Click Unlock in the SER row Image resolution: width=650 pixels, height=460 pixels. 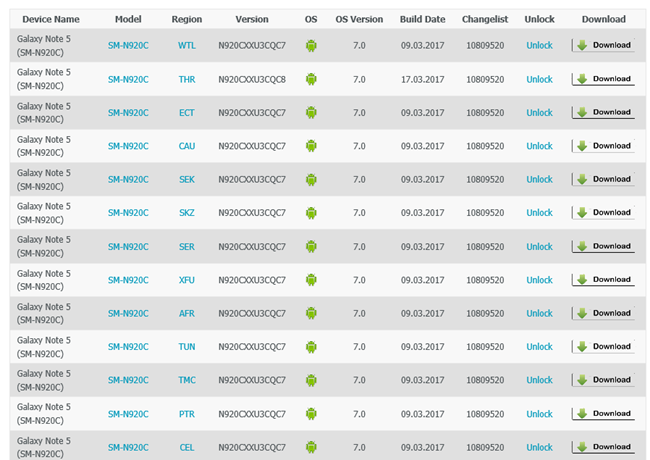click(539, 247)
